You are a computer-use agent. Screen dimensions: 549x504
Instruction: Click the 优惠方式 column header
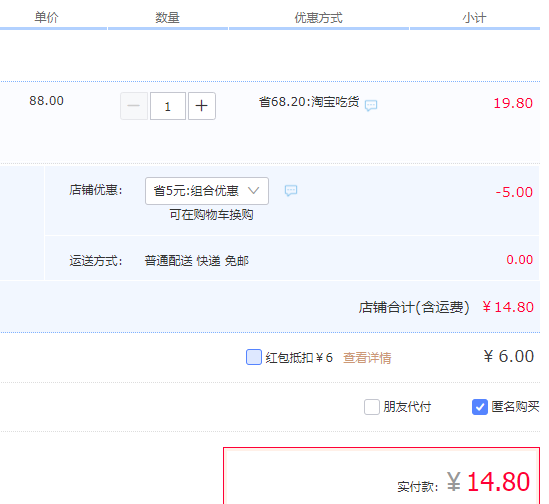(x=318, y=18)
